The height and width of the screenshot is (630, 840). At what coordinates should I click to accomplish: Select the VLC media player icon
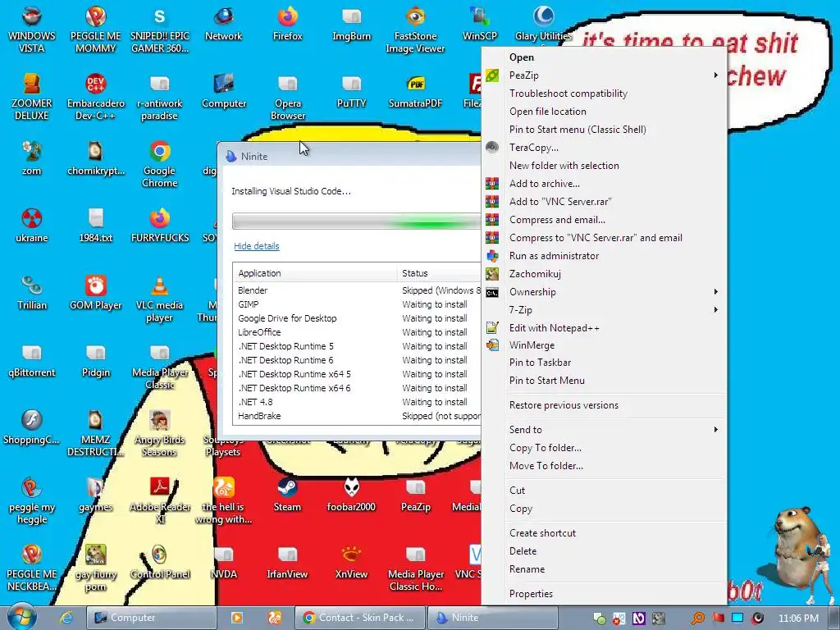(160, 299)
